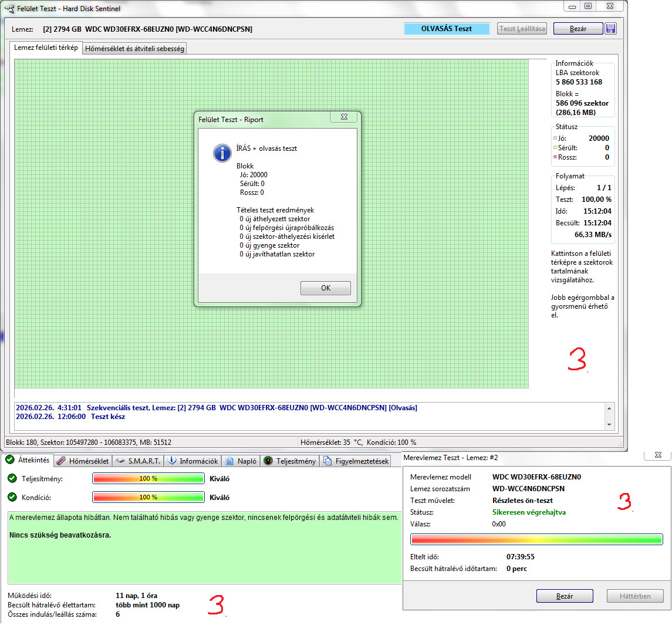Click the '0 új gyenge szektor' report line

[x=269, y=245]
